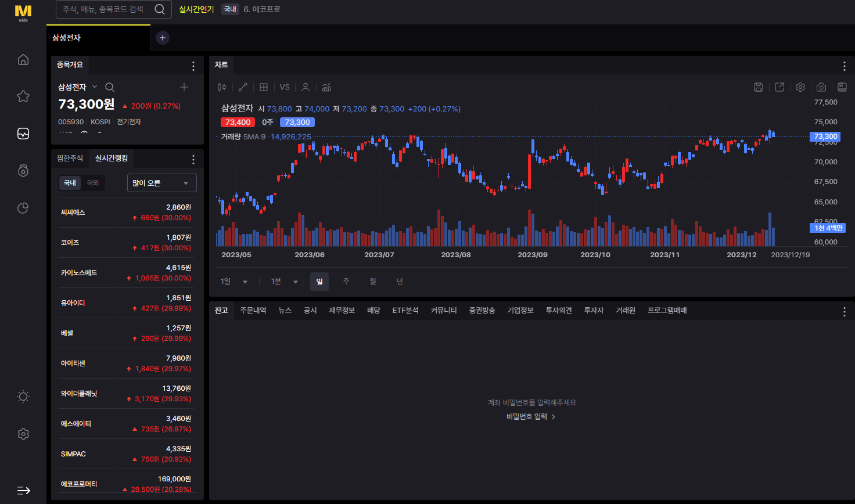Click the person icon in chart toolbar
The image size is (855, 504).
[306, 87]
